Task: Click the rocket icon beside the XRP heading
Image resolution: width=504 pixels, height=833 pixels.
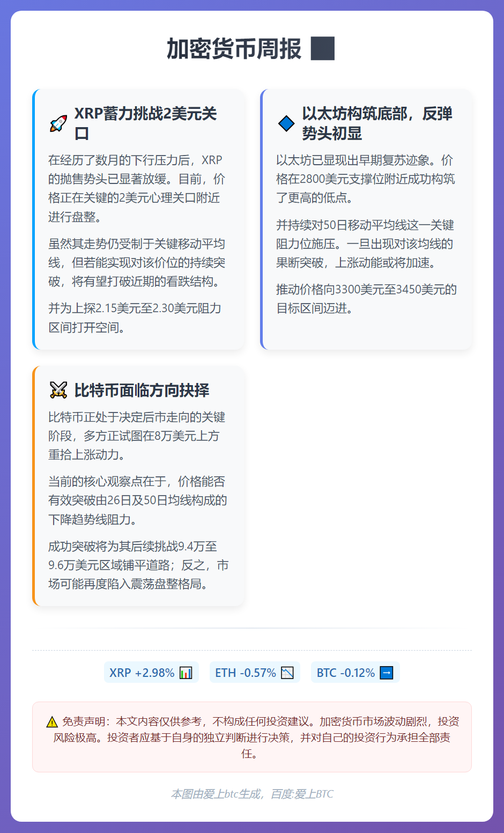Action: (58, 123)
